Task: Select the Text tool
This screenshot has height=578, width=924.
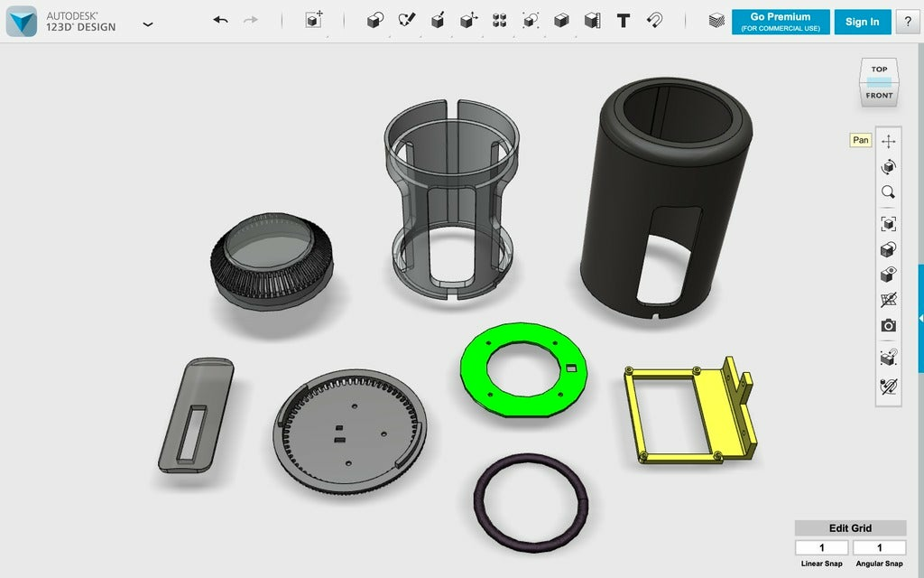Action: pyautogui.click(x=624, y=21)
